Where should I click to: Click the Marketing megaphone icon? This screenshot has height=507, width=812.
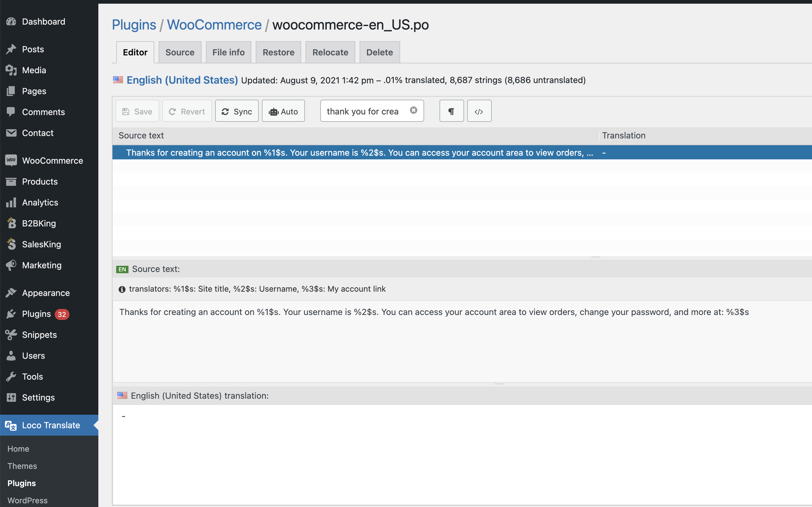[11, 265]
